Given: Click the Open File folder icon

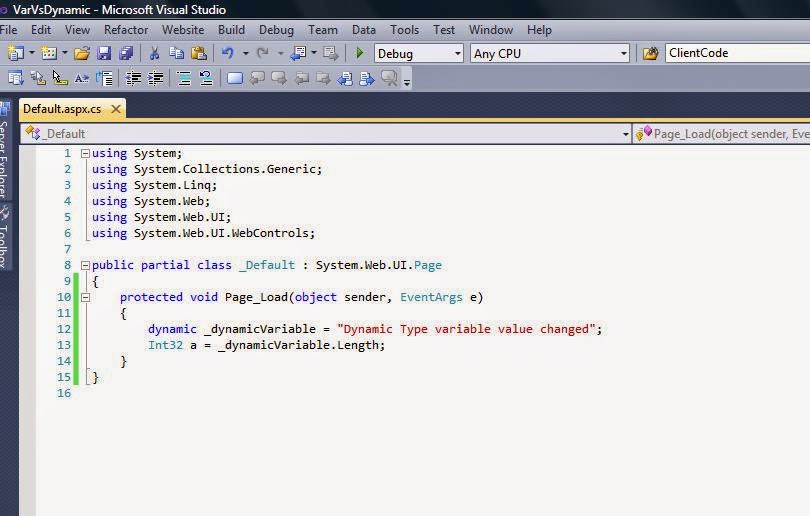Looking at the screenshot, I should point(82,53).
